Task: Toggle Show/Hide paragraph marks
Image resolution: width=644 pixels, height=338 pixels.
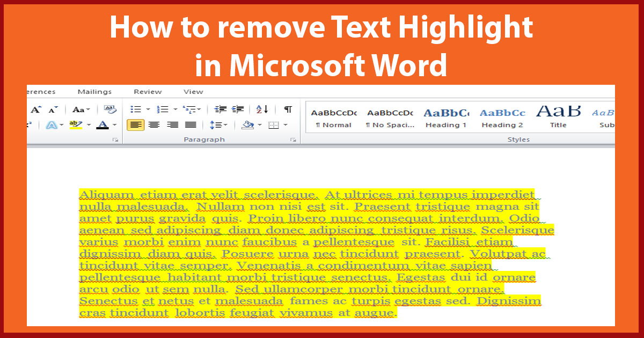Action: [x=288, y=109]
